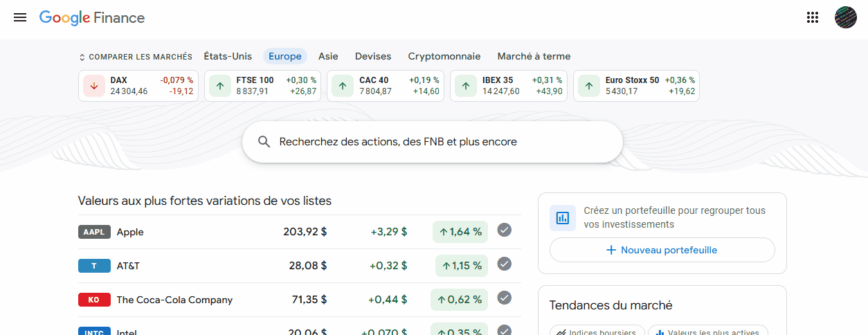Click the DAX value 24 304,46
This screenshot has width=868, height=335.
pyautogui.click(x=129, y=91)
